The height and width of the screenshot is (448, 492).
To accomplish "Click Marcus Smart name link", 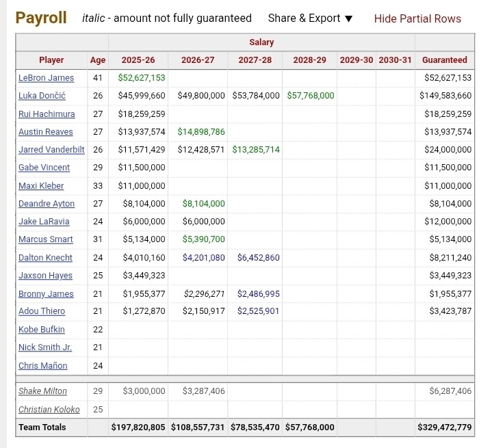I will (x=45, y=239).
